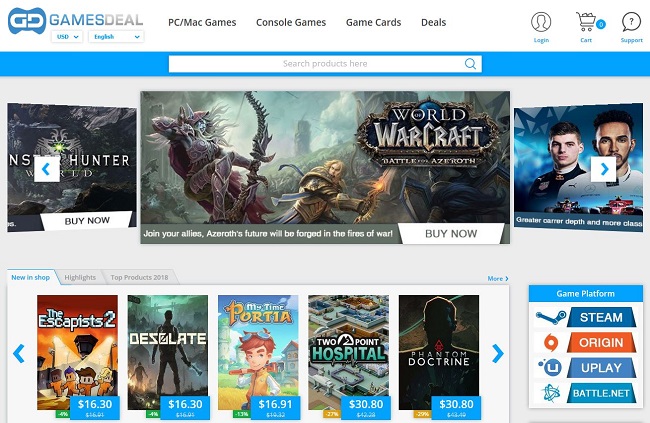The width and height of the screenshot is (650, 423).
Task: Open Game Cards menu
Action: (374, 22)
